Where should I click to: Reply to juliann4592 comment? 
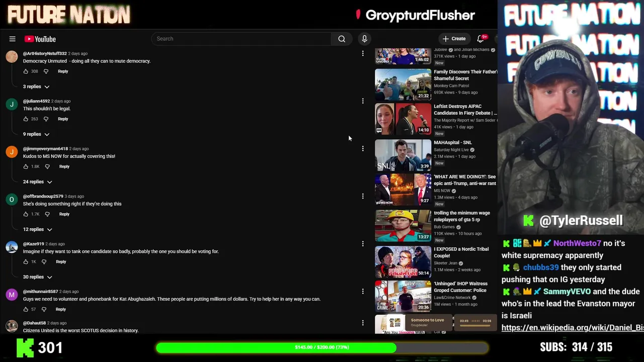(63, 119)
